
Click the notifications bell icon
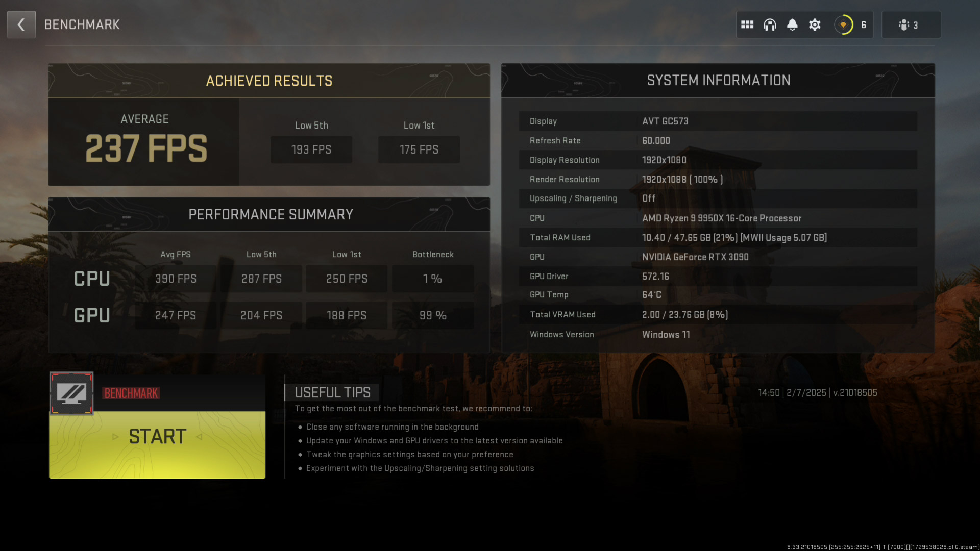click(x=793, y=25)
